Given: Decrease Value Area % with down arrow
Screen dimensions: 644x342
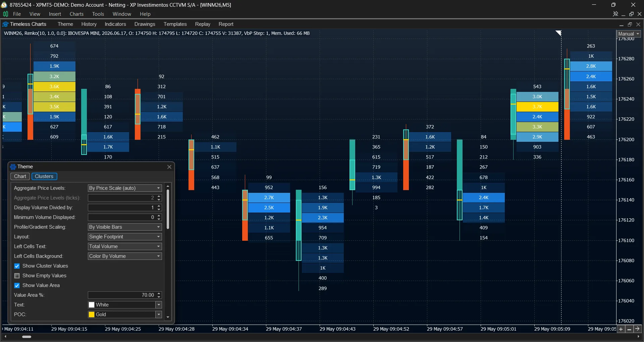Looking at the screenshot, I should click(159, 297).
